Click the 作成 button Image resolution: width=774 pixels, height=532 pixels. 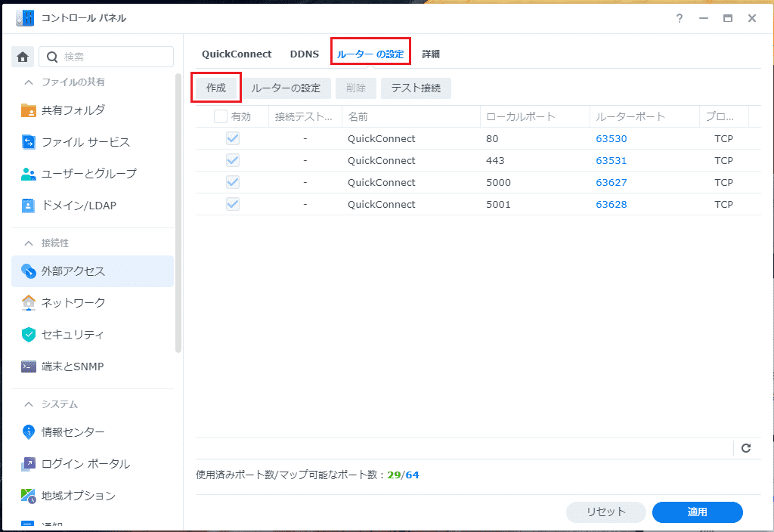[215, 88]
